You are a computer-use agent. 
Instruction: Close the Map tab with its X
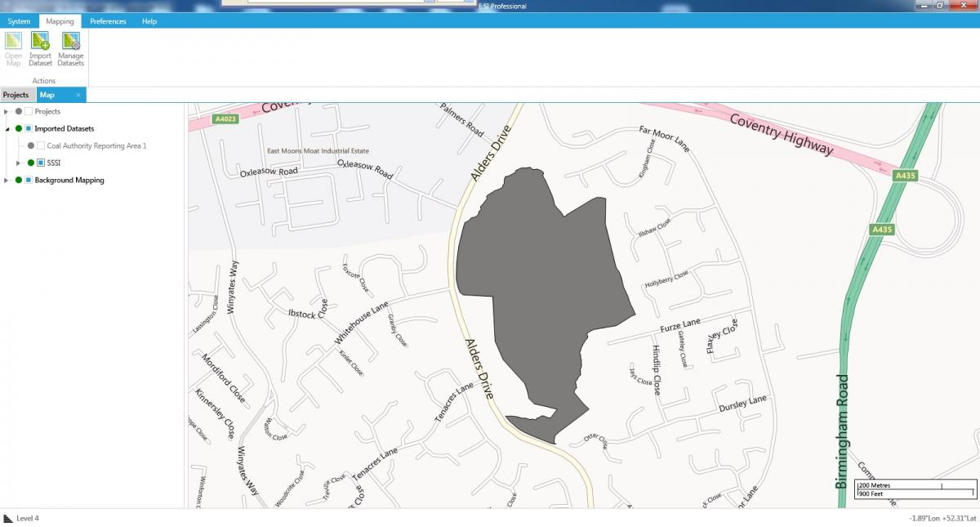pos(78,95)
